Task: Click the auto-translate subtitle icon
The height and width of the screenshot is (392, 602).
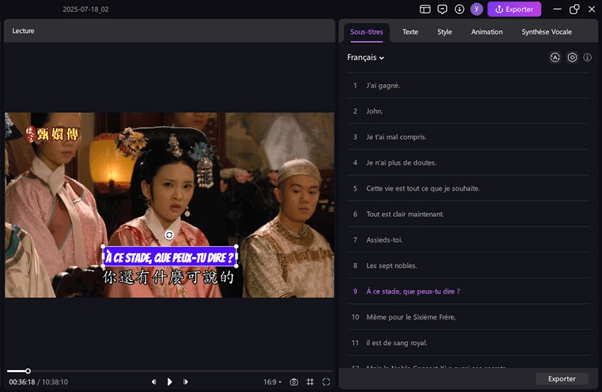Action: [x=555, y=58]
